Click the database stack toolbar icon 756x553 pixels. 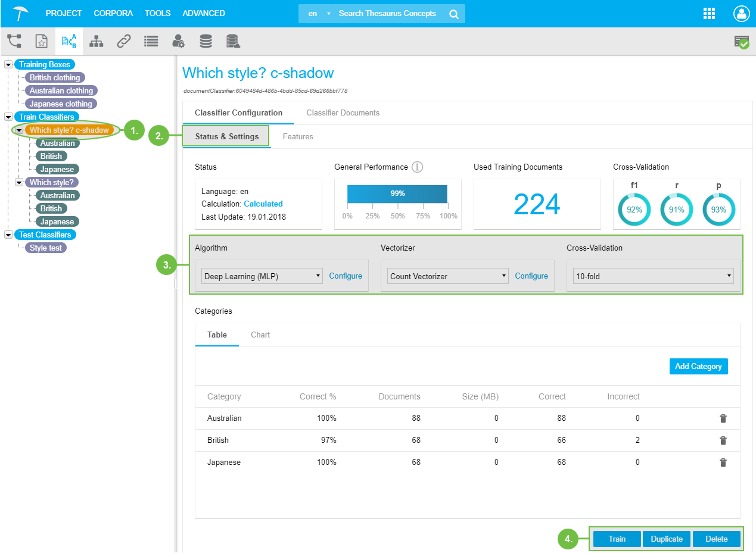206,41
